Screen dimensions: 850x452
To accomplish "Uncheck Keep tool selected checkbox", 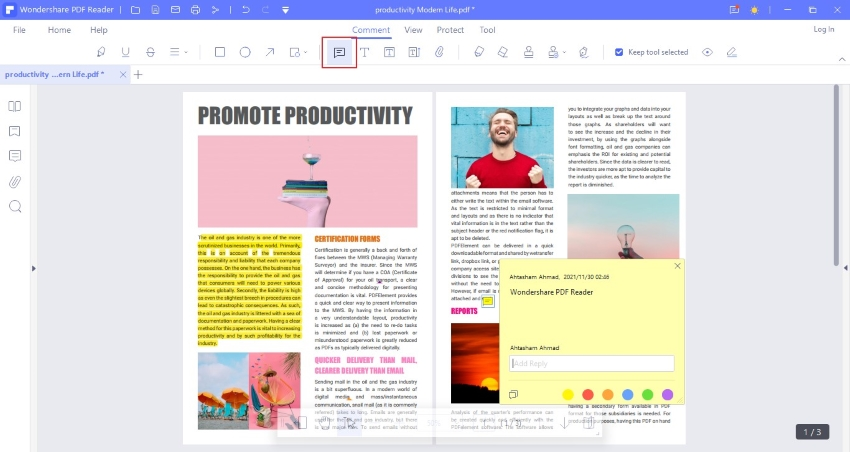I will tap(619, 52).
